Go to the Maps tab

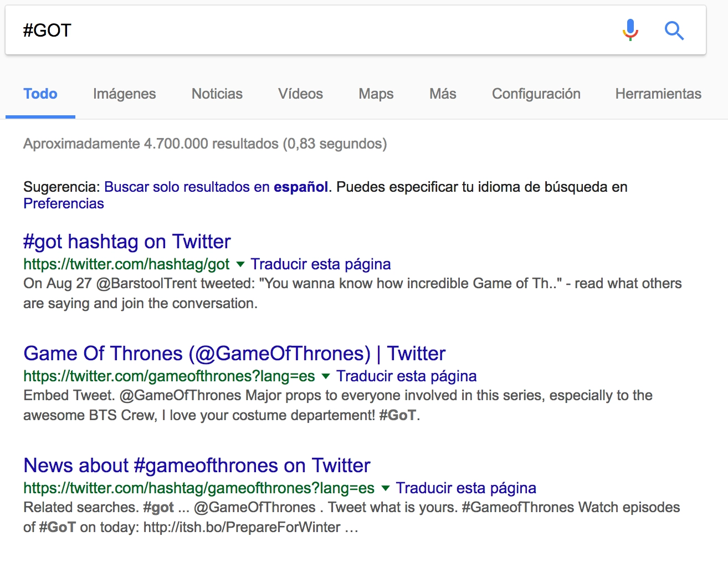point(376,94)
